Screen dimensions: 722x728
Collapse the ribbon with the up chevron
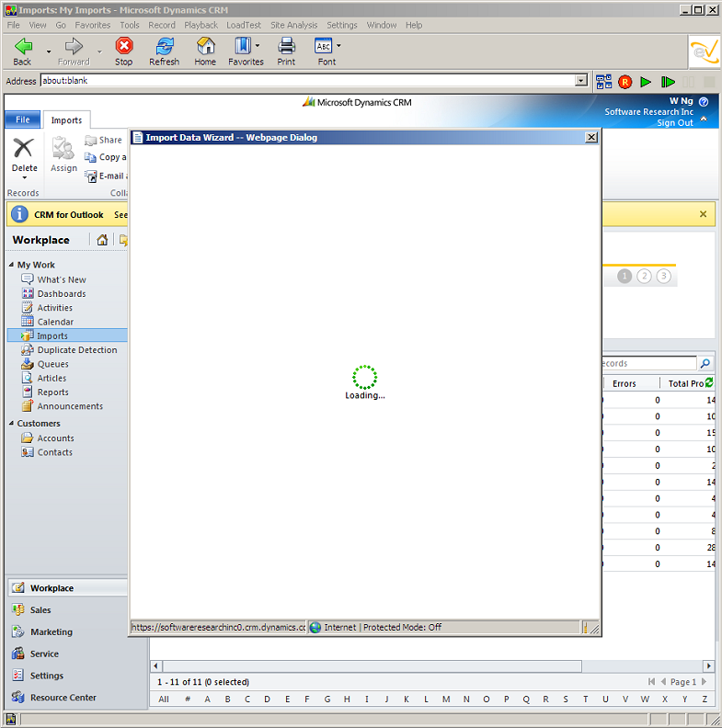pyautogui.click(x=704, y=119)
